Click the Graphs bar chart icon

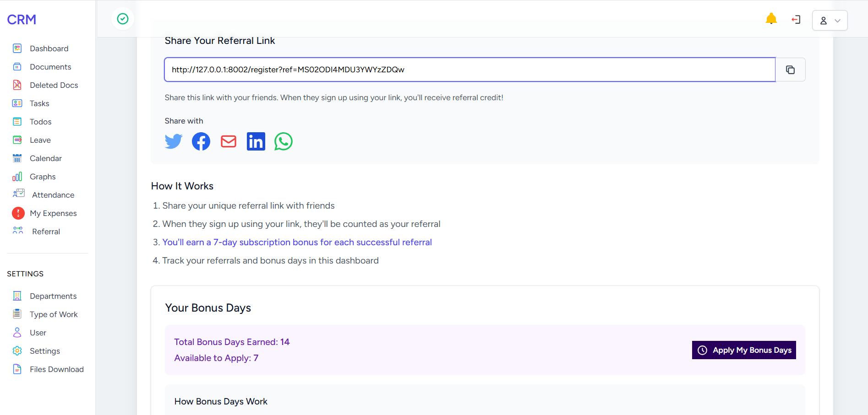point(17,177)
